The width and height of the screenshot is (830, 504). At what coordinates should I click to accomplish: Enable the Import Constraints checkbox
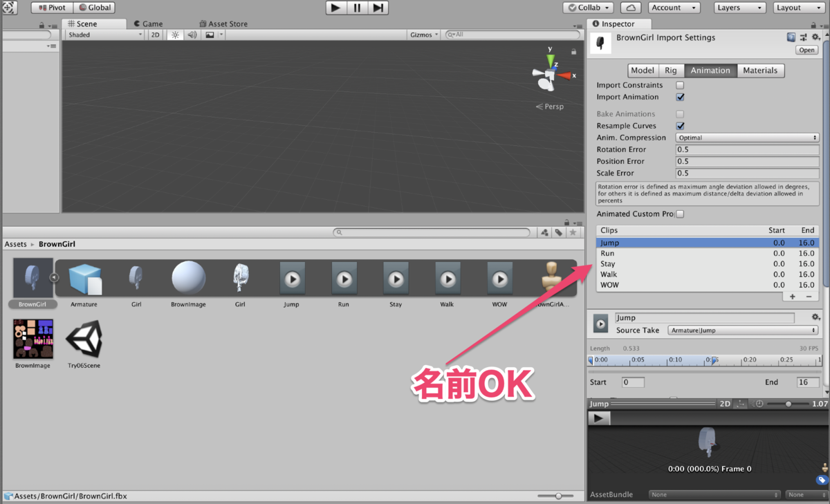(x=680, y=85)
